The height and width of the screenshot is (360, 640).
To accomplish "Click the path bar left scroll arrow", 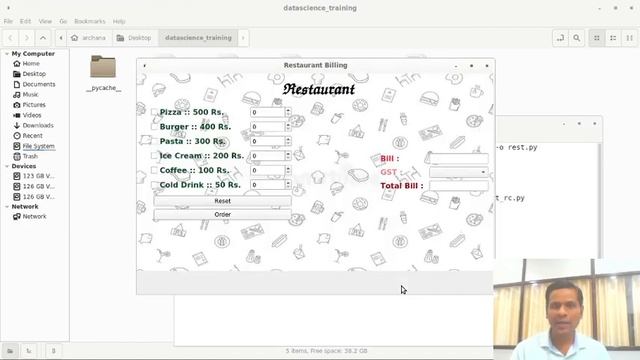I will pyautogui.click(x=61, y=38).
